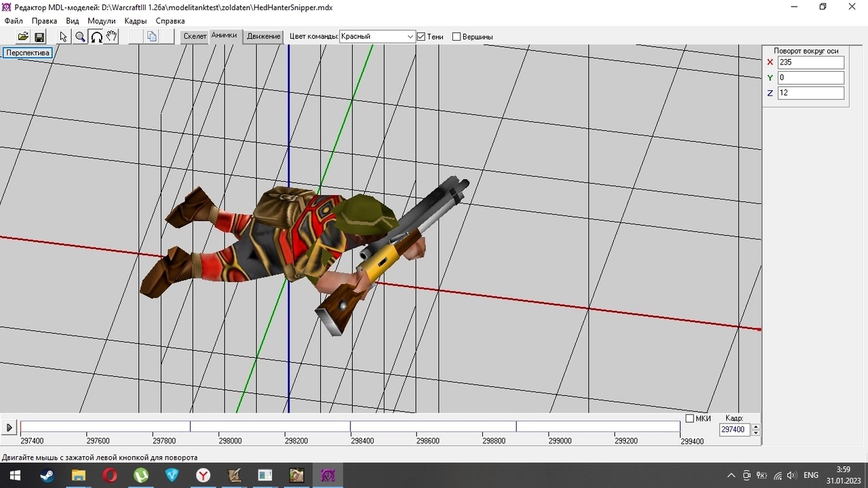The image size is (868, 488).
Task: Toggle the Тени shadows checkbox
Action: (x=421, y=37)
